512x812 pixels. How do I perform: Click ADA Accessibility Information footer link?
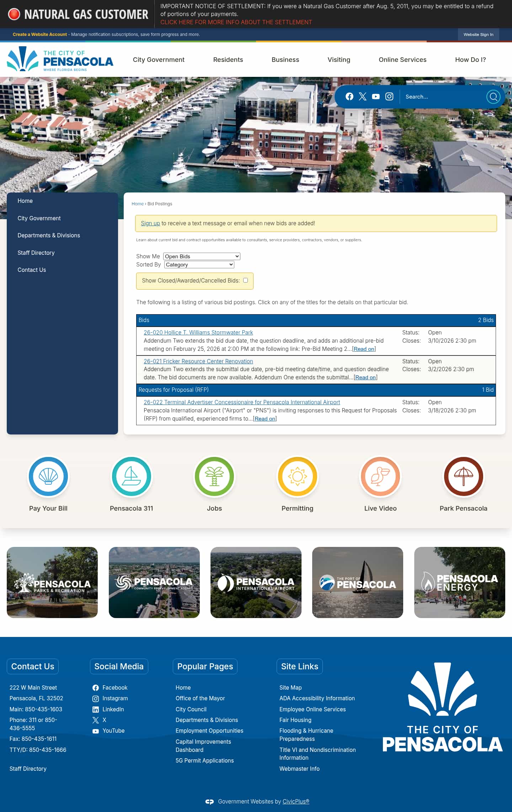tap(317, 698)
